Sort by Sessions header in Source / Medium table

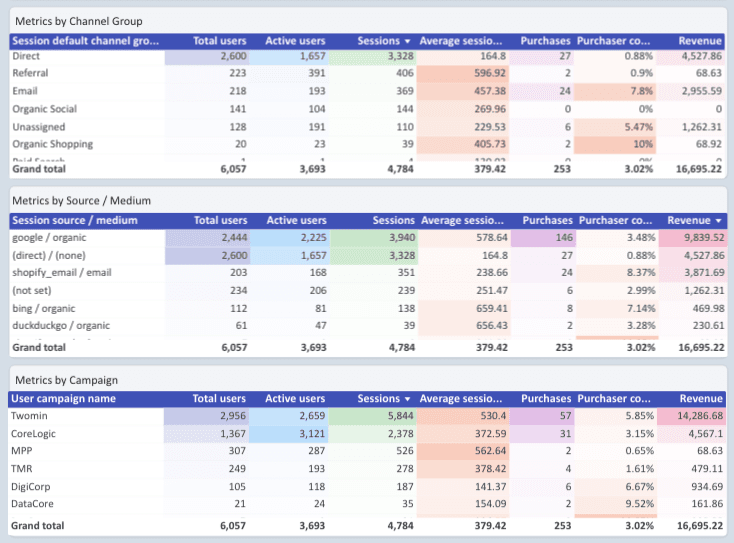coord(394,220)
